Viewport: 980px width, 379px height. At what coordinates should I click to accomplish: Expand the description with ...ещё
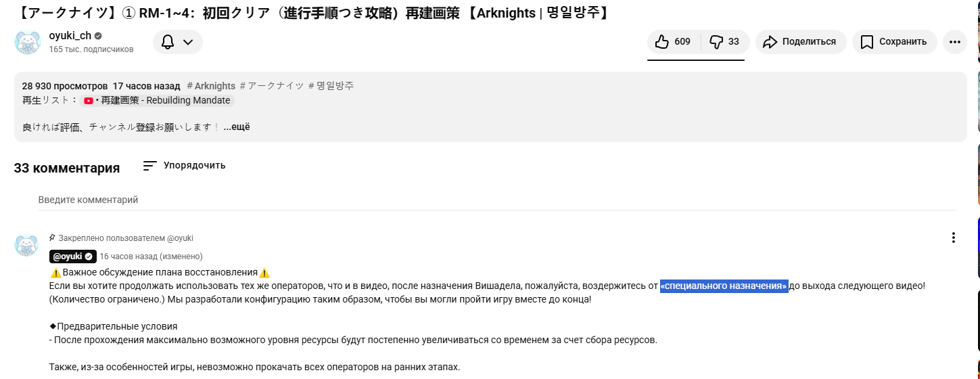coord(237,127)
